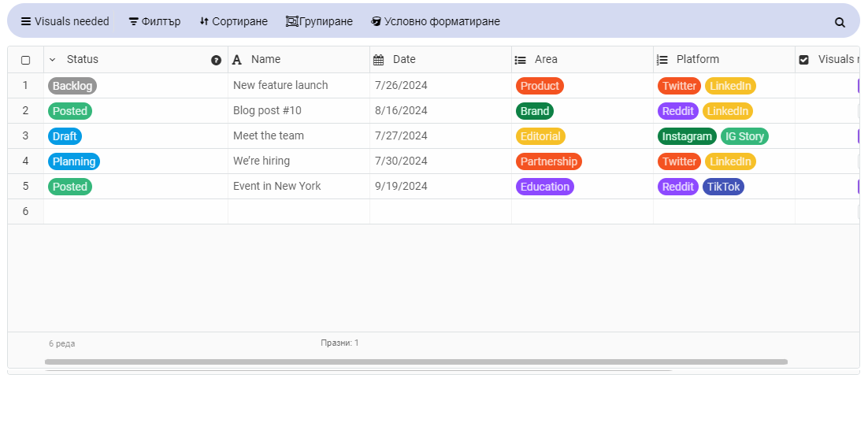Click the search magnifier icon
The image size is (868, 445).
pos(840,22)
